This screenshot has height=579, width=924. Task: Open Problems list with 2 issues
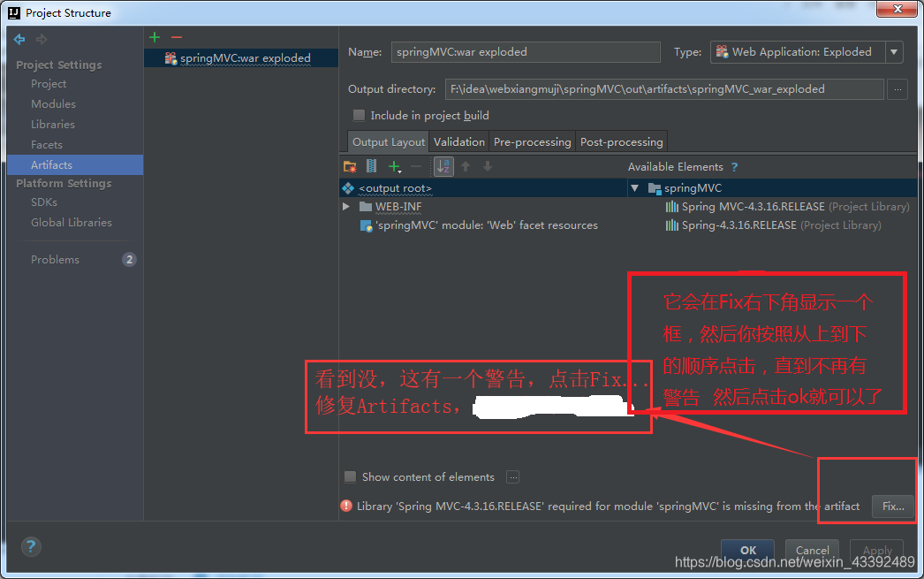(x=55, y=259)
